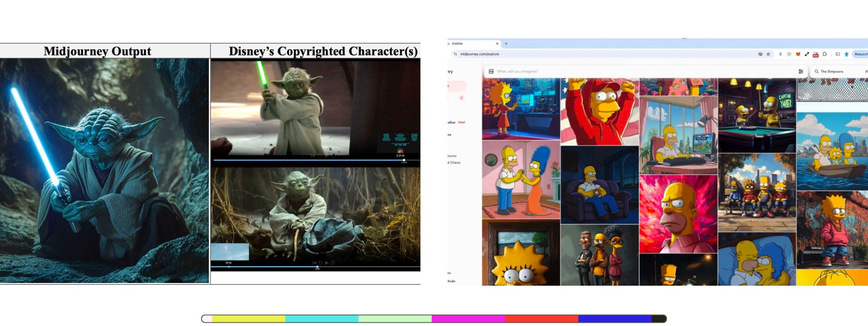Click the yellow segment of bottom bar
This screenshot has height=326, width=868.
tap(249, 319)
